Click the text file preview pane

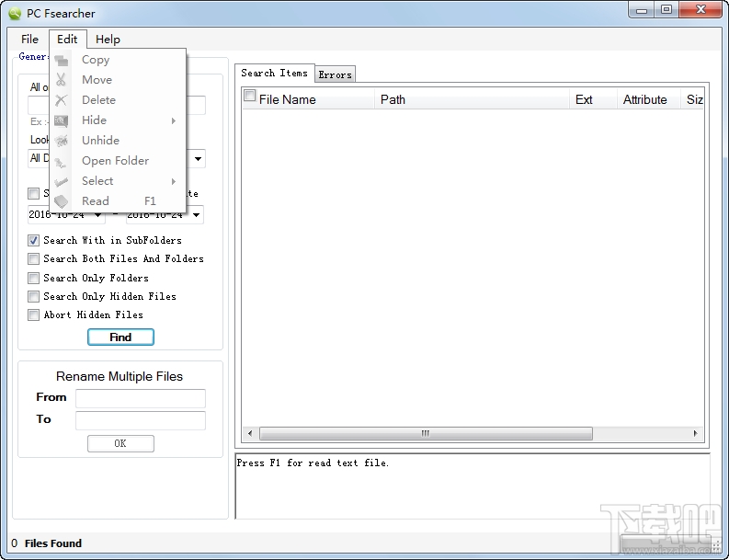pos(473,486)
